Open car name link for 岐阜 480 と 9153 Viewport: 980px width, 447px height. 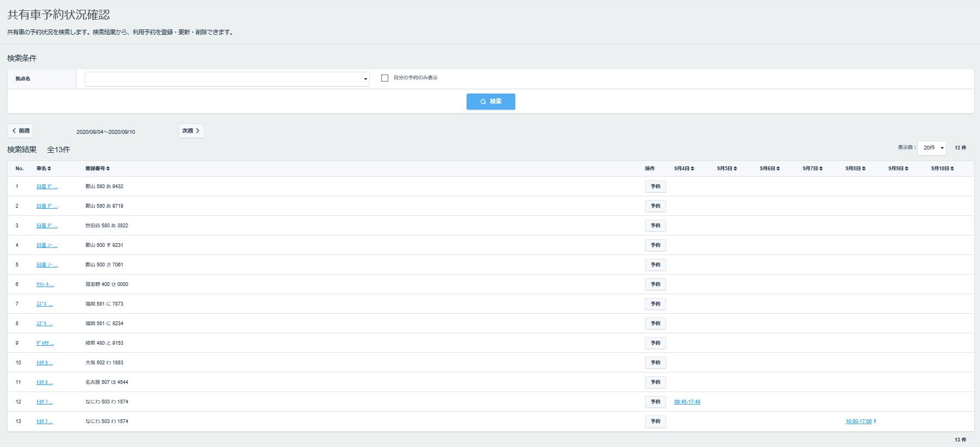[45, 343]
